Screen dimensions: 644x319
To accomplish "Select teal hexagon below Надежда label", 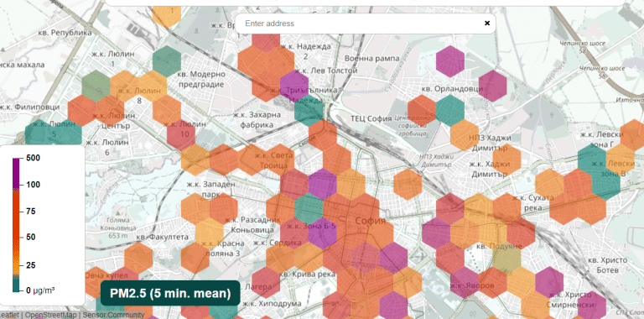I will pyautogui.click(x=309, y=110).
